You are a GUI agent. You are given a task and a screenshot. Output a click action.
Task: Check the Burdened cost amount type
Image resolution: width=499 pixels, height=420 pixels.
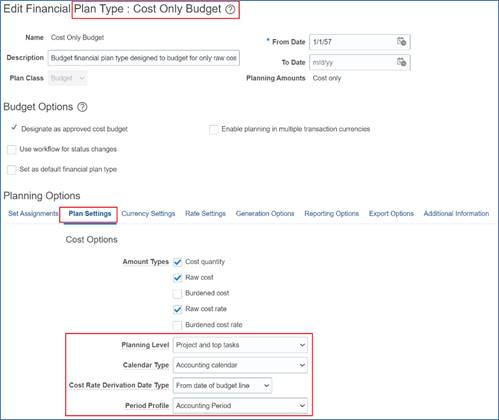pyautogui.click(x=177, y=293)
